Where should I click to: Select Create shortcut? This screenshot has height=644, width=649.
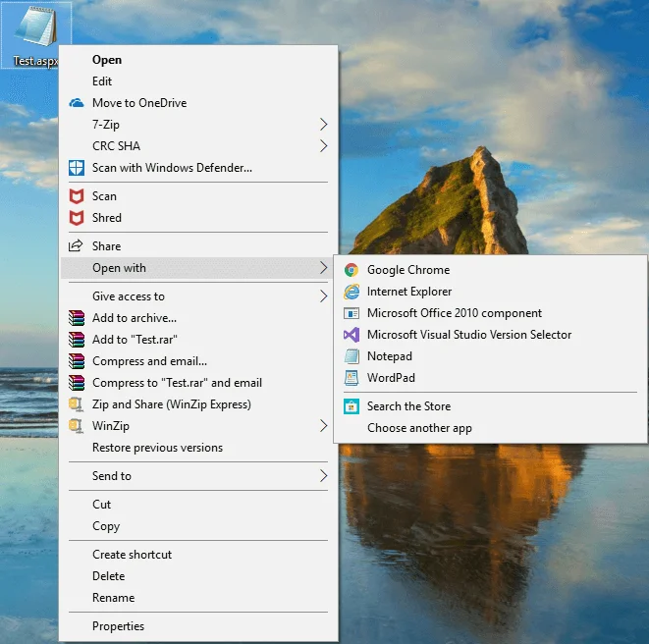click(x=198, y=555)
